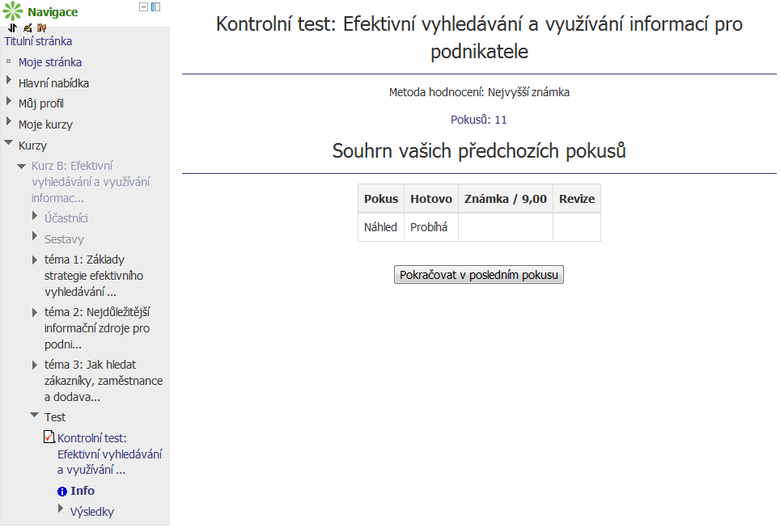Collapse the Kurz B tree node arrow
The image size is (780, 532).
(x=21, y=166)
